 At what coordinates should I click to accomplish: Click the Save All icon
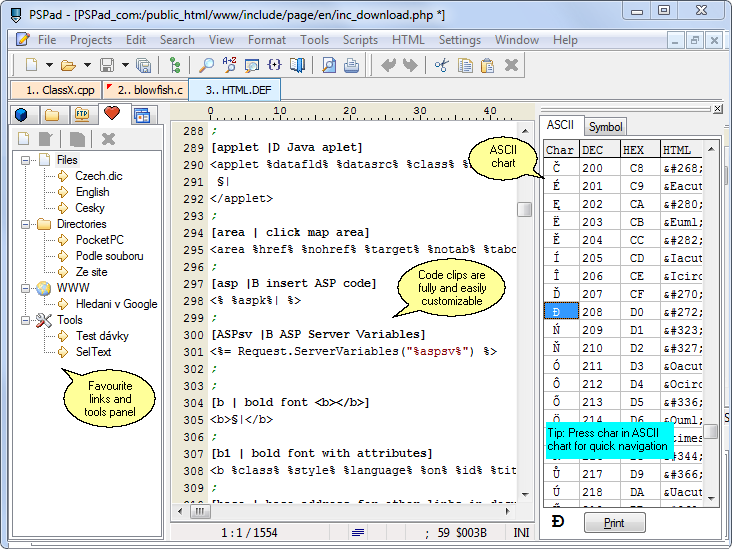143,65
